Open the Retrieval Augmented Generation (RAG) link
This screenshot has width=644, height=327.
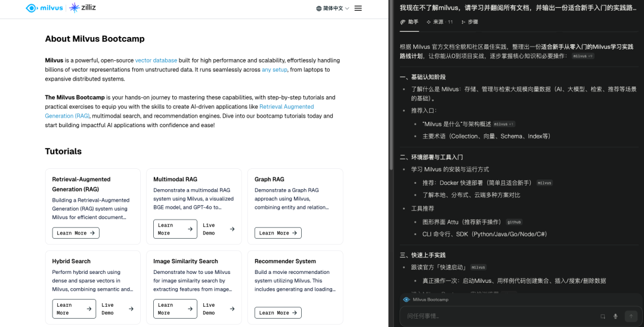[179, 112]
